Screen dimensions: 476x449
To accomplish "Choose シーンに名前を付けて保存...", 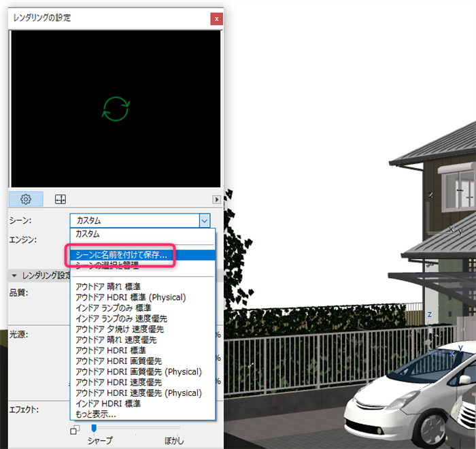I will pos(143,255).
